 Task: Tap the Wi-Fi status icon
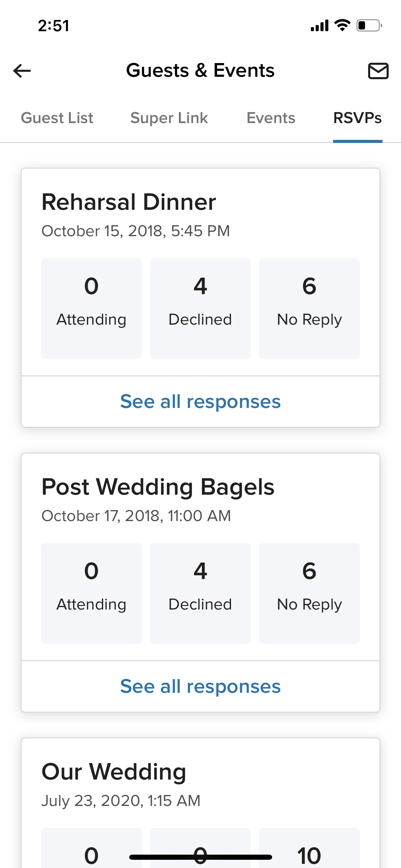[342, 26]
